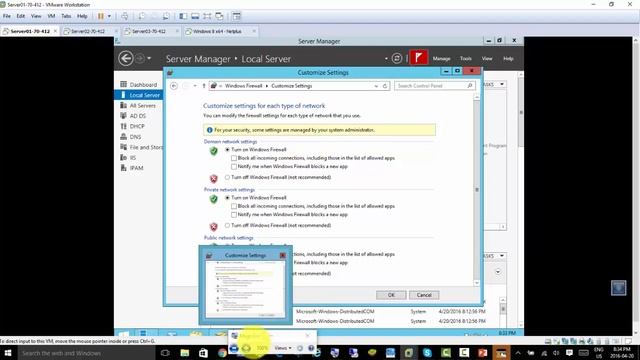Click VMware unity mode icon

click(219, 16)
